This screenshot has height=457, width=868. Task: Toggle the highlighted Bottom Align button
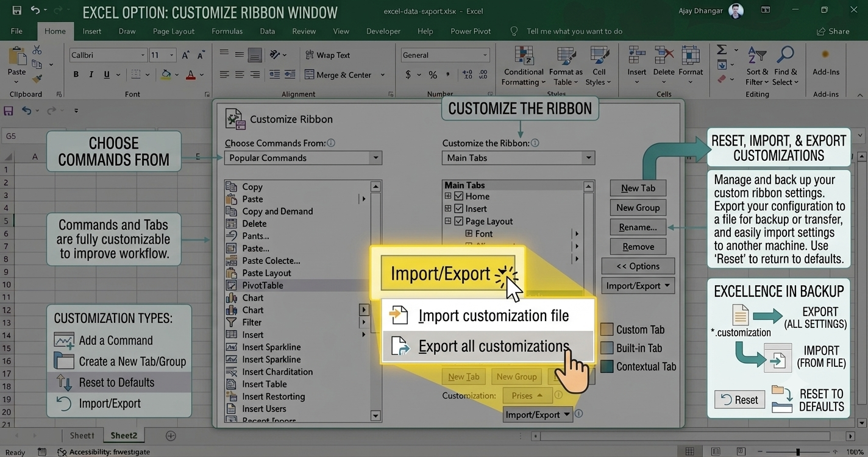[x=255, y=55]
